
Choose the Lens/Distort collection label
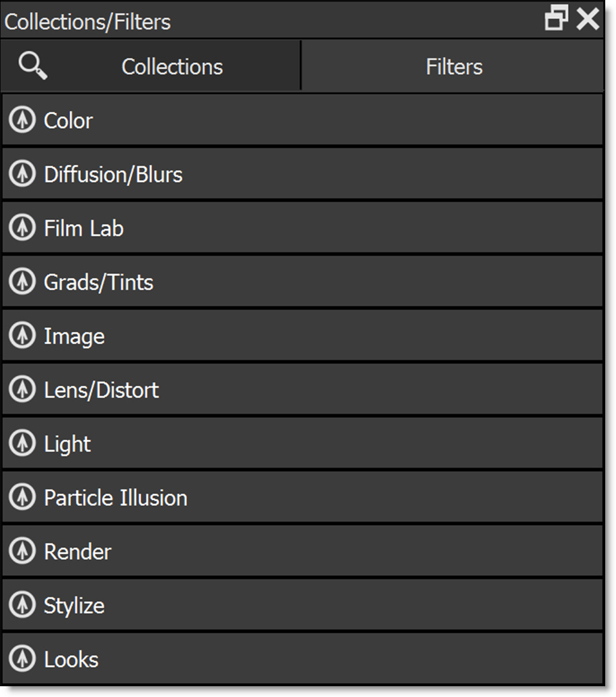[x=101, y=390]
